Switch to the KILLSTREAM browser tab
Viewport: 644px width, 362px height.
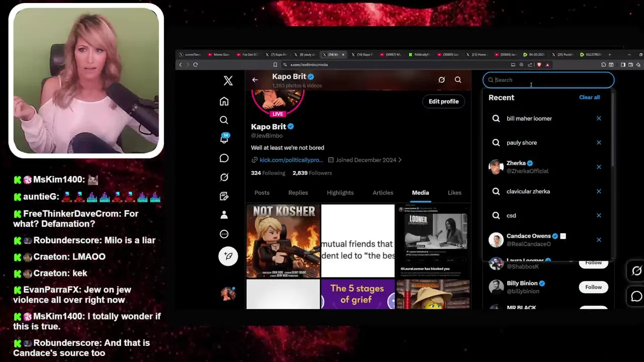click(x=591, y=54)
